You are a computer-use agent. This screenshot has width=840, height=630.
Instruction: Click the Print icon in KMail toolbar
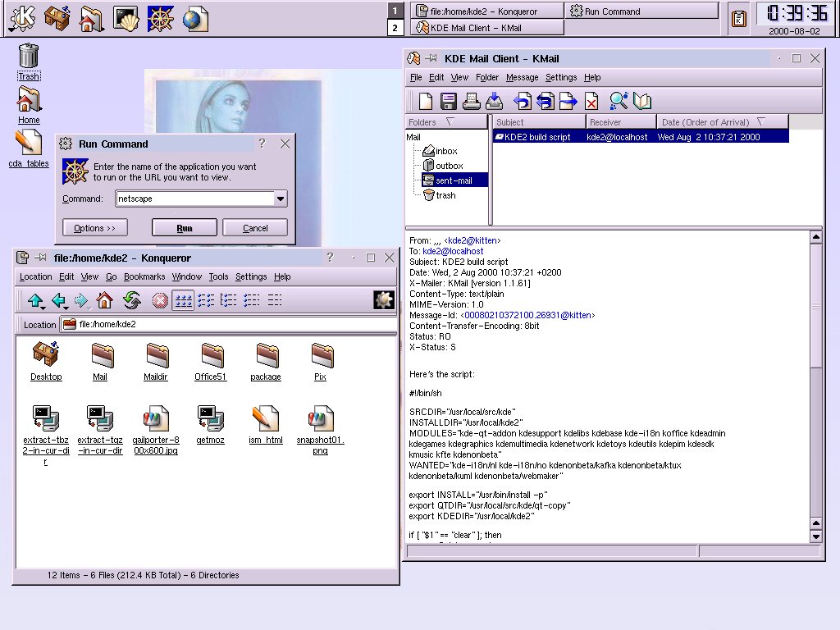click(x=472, y=101)
